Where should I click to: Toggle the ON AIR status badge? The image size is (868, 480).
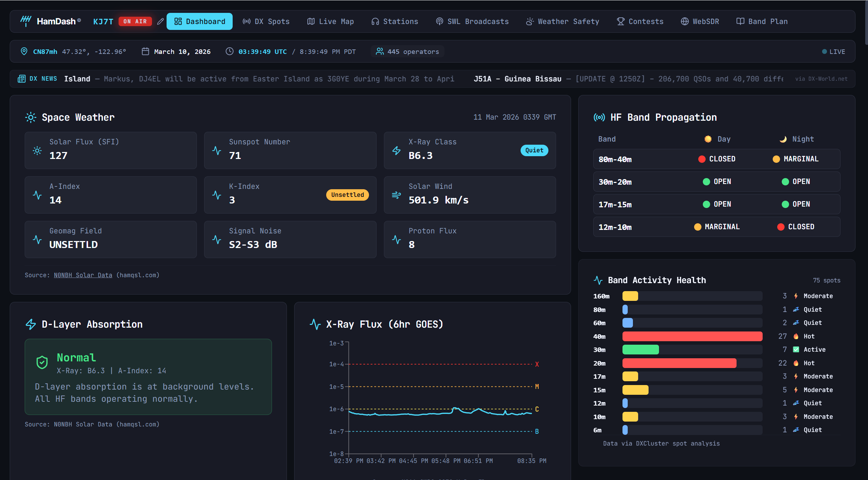(x=135, y=22)
